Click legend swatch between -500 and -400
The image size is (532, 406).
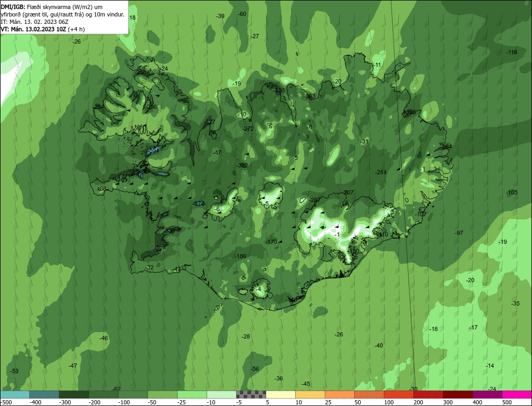tap(15, 394)
